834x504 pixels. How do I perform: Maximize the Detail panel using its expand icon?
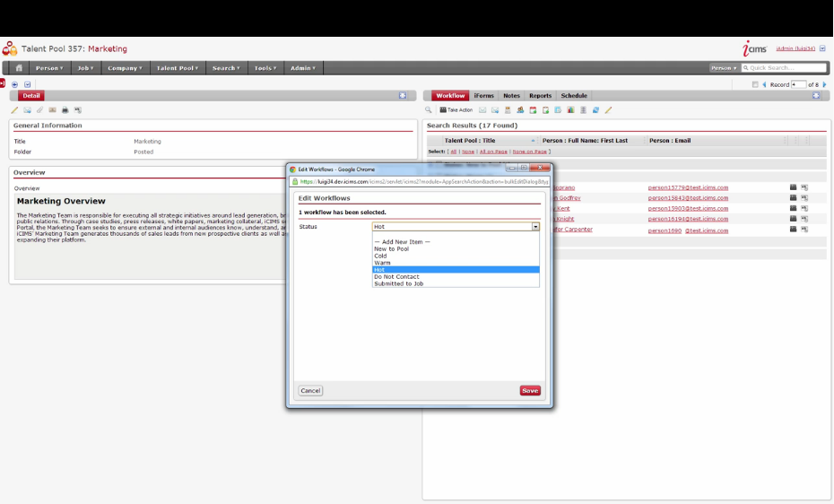point(403,96)
